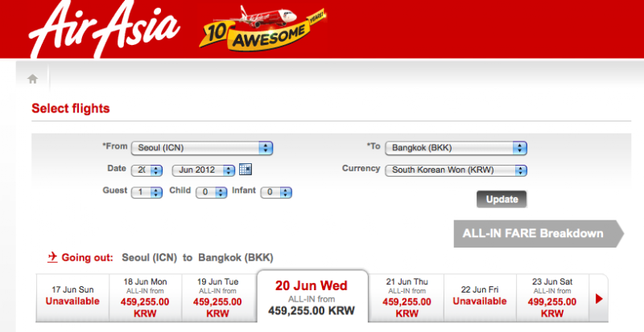Open the To airport dropdown
The image size is (644, 332).
point(456,148)
